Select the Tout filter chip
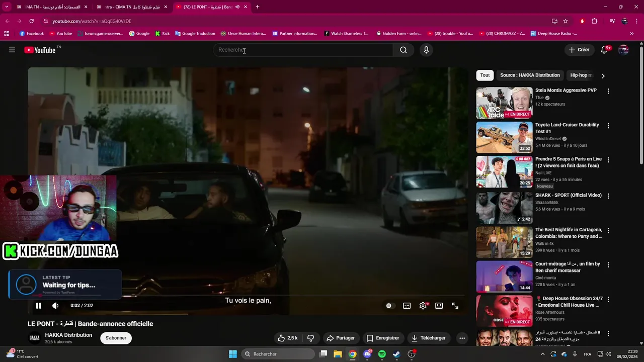644x362 pixels. click(485, 75)
